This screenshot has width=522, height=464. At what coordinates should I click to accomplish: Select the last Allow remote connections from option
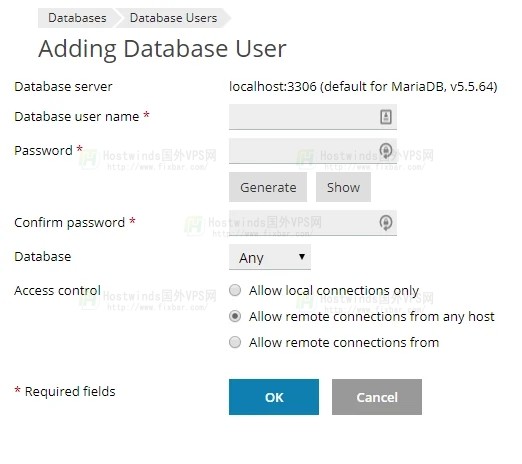(x=235, y=342)
